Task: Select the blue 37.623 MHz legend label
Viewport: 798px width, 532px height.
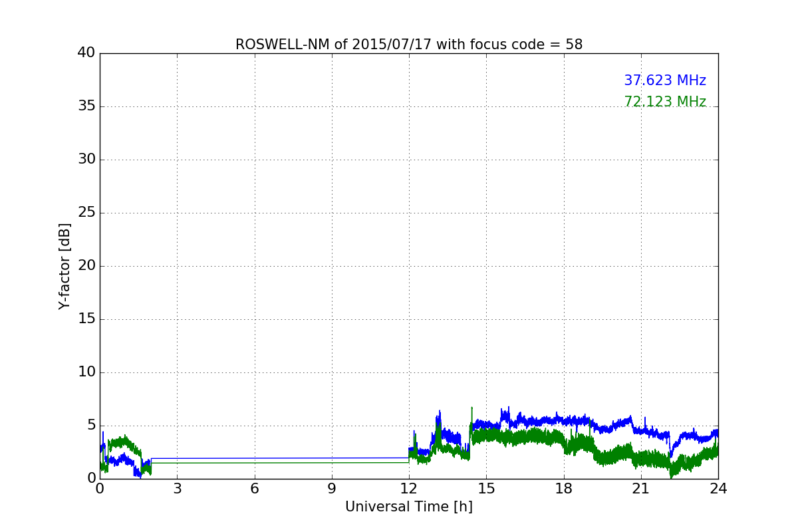Action: click(x=665, y=80)
